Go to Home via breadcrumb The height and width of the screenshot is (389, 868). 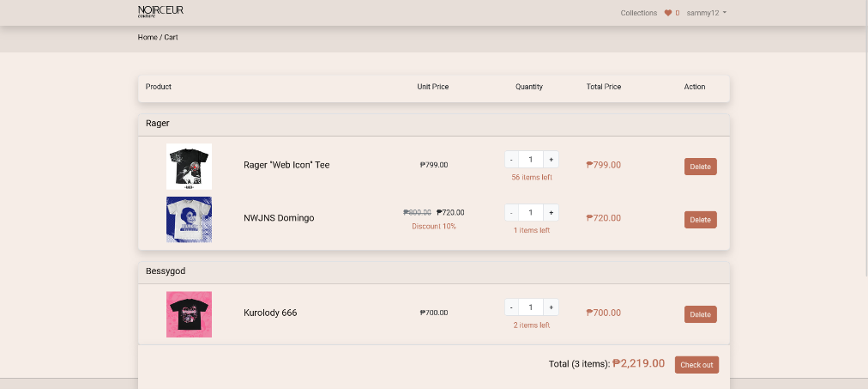(x=148, y=37)
